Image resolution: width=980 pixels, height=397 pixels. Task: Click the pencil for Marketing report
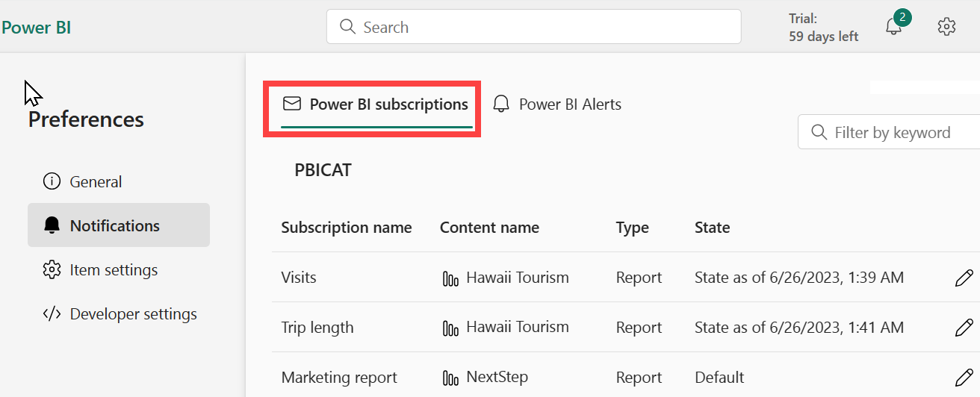click(x=964, y=378)
